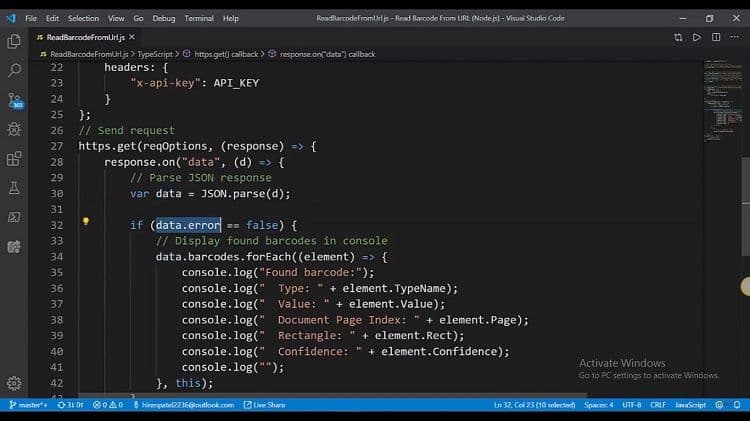Screen dimensions: 750x421
Task: Open the Test flask icon view
Action: click(x=14, y=188)
